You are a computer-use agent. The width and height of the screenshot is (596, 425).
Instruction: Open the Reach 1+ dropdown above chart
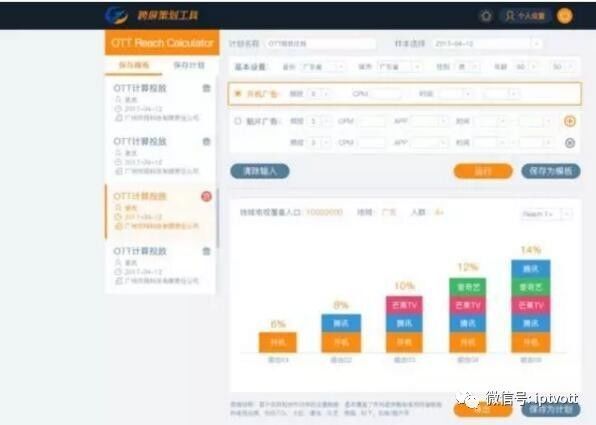(x=546, y=214)
